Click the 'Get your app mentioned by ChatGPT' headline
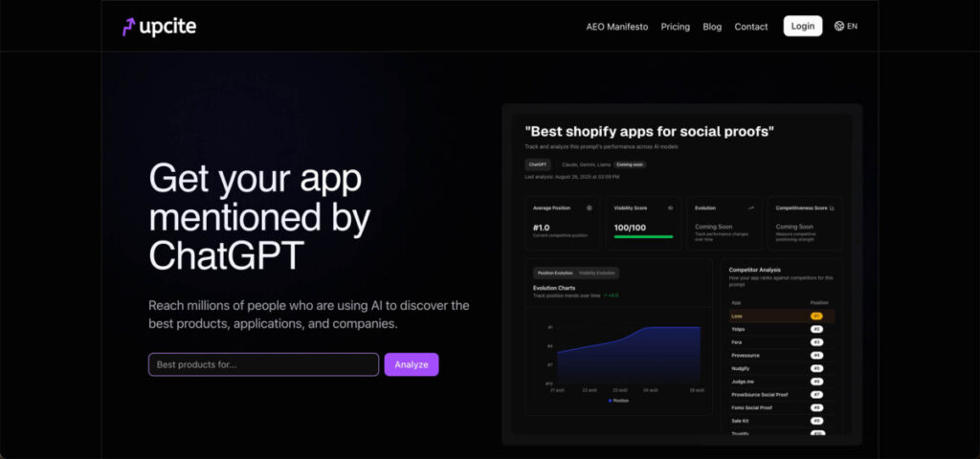 259,216
